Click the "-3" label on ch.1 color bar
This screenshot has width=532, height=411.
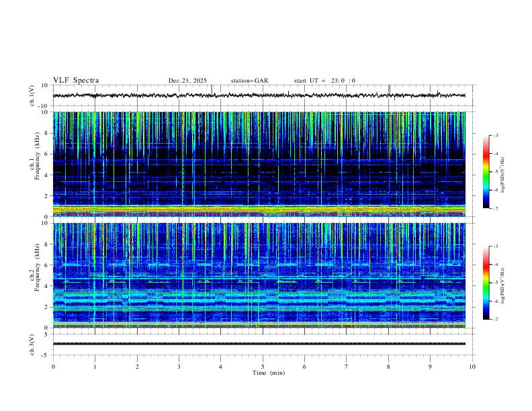[495, 135]
